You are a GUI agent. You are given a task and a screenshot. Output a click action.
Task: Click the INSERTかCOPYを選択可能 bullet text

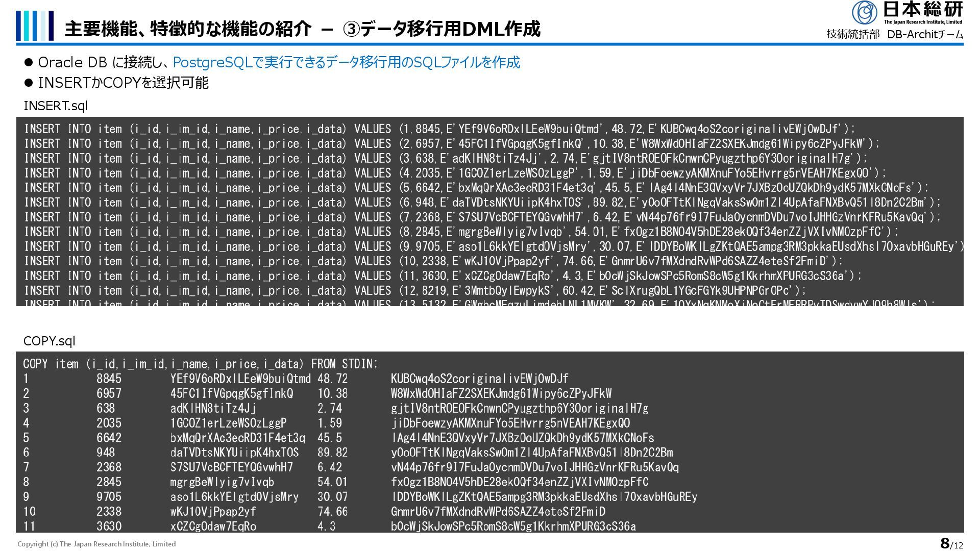coord(123,83)
